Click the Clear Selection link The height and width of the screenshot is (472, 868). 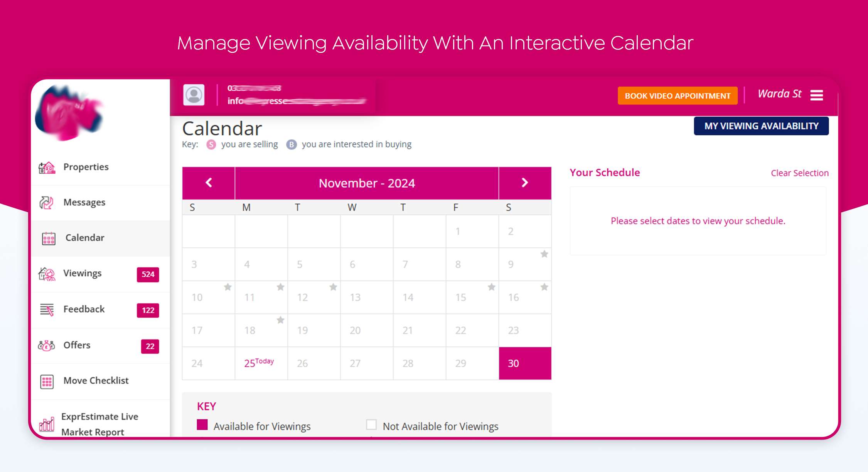click(x=799, y=173)
